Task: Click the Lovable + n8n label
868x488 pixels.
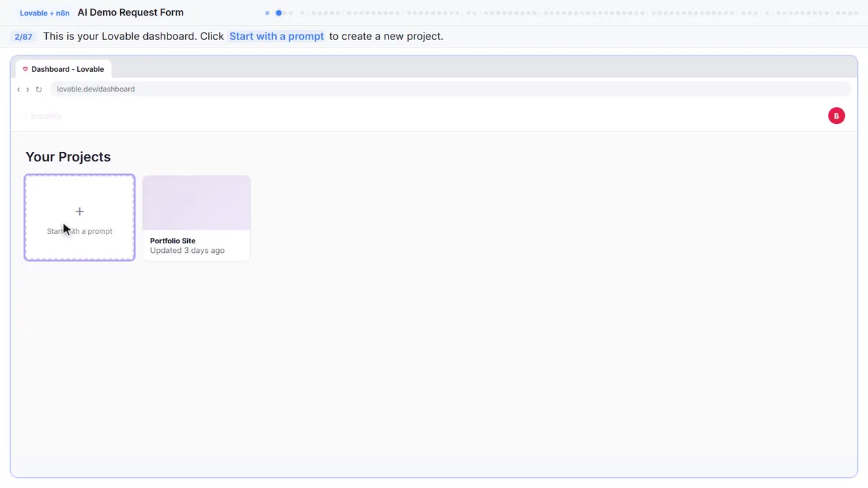Action: 45,13
